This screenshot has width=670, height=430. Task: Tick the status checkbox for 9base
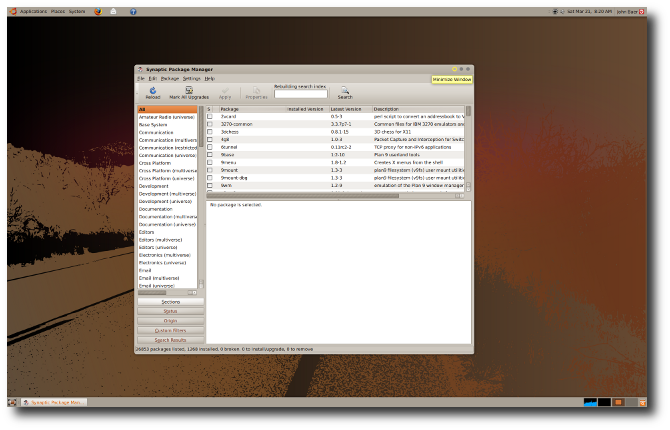210,155
